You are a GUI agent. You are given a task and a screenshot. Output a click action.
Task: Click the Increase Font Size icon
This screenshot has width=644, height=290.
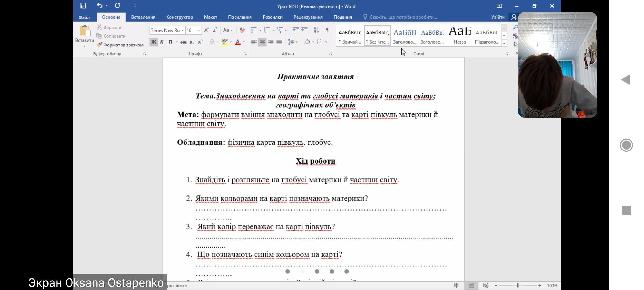(x=206, y=30)
